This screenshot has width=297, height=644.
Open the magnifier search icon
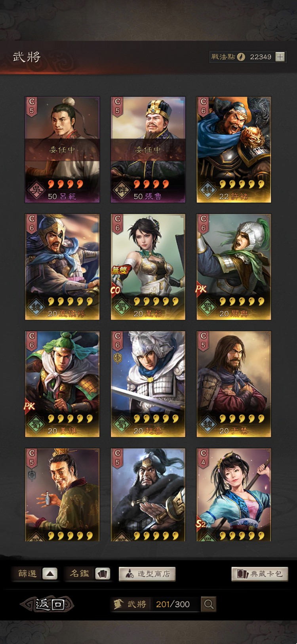tap(209, 604)
